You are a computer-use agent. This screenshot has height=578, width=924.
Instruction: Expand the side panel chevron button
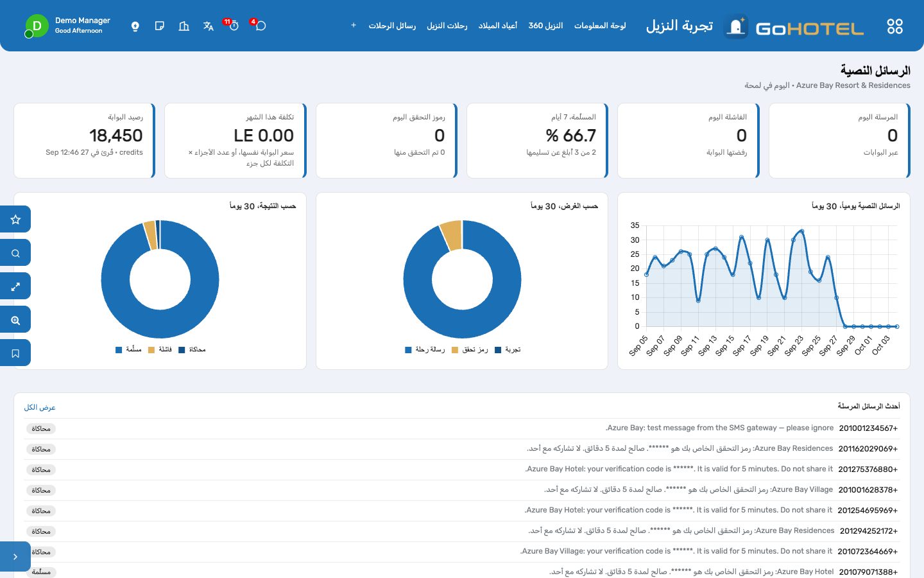click(15, 556)
